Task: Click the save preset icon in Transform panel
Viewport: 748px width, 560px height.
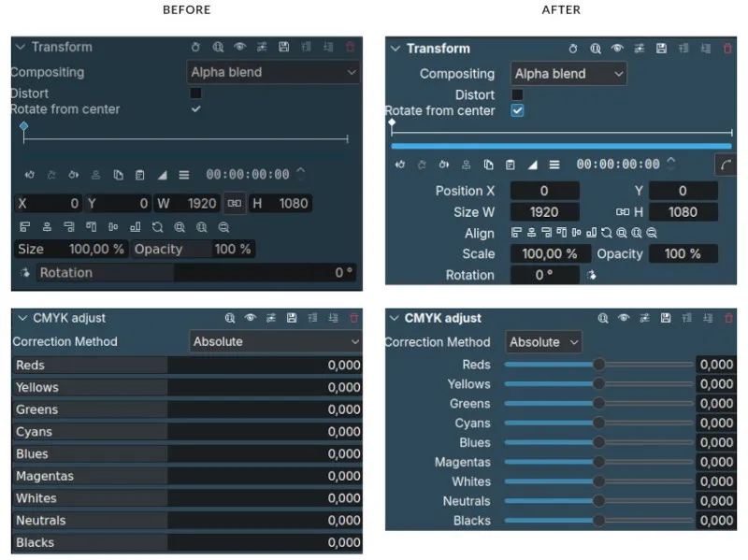Action: point(661,49)
